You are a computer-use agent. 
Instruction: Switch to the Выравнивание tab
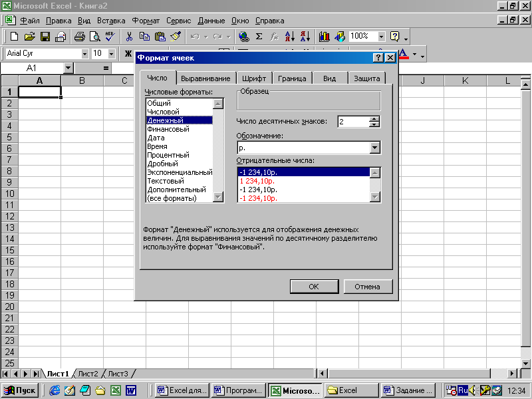(205, 78)
